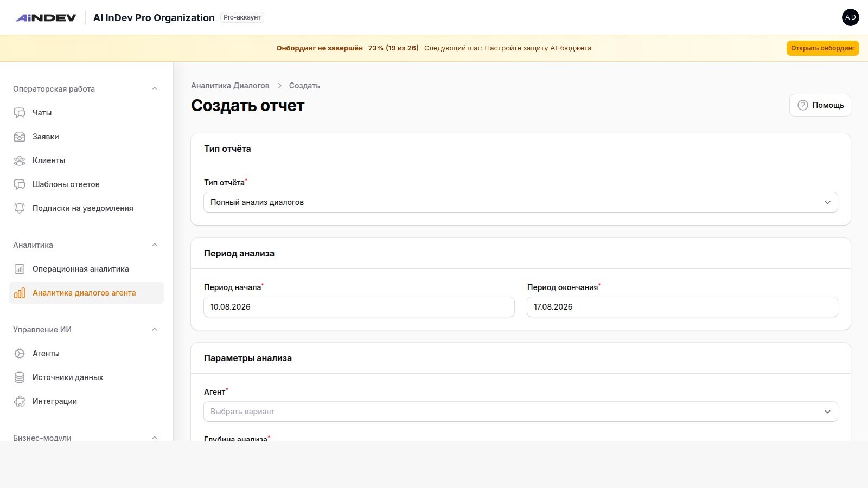Click the Заявки inbox icon
This screenshot has height=488, width=868.
point(20,137)
